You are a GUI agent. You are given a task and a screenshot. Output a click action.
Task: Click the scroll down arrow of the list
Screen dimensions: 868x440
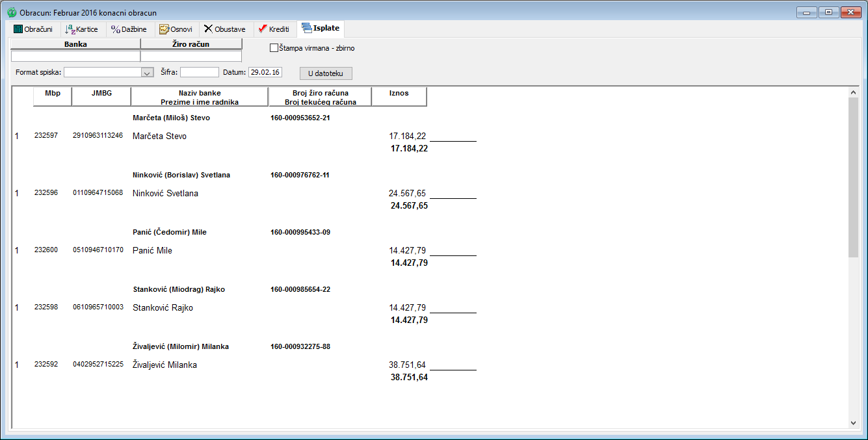pyautogui.click(x=854, y=422)
